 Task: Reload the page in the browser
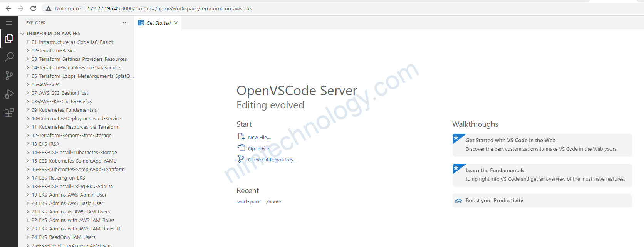pos(33,8)
